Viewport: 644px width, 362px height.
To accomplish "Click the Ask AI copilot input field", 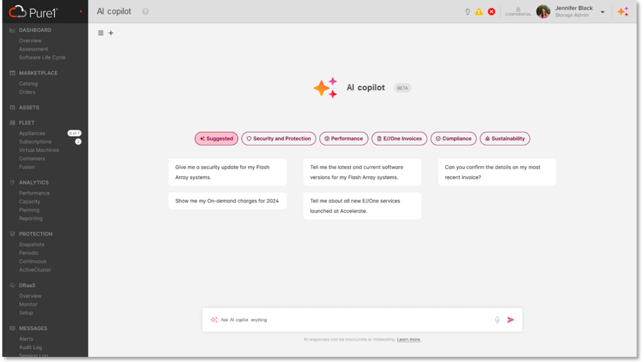I will (x=362, y=320).
